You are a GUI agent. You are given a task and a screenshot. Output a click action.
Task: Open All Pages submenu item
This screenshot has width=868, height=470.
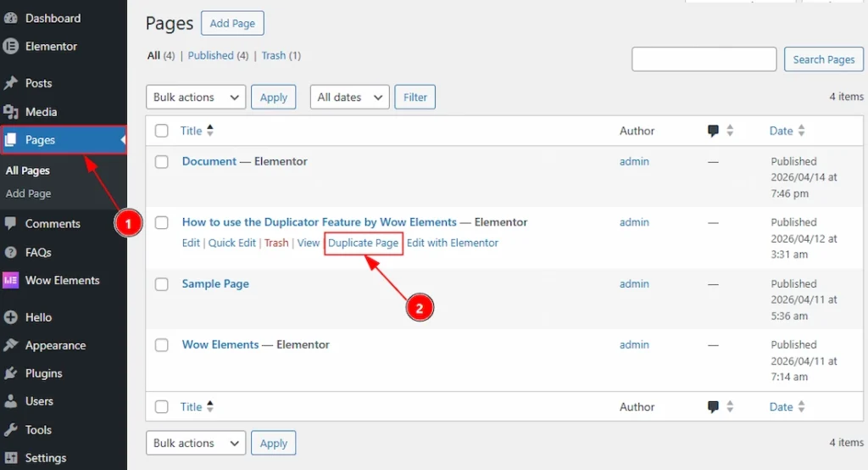[x=28, y=171]
